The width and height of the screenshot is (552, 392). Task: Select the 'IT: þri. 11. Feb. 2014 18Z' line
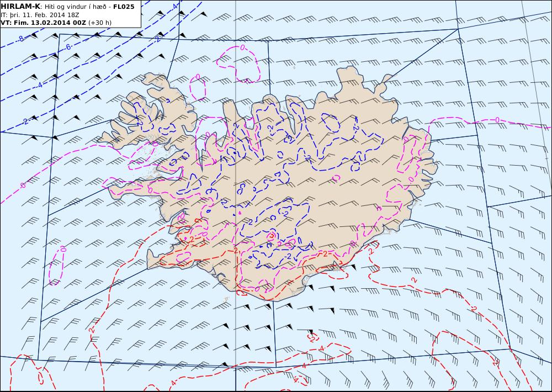point(40,15)
